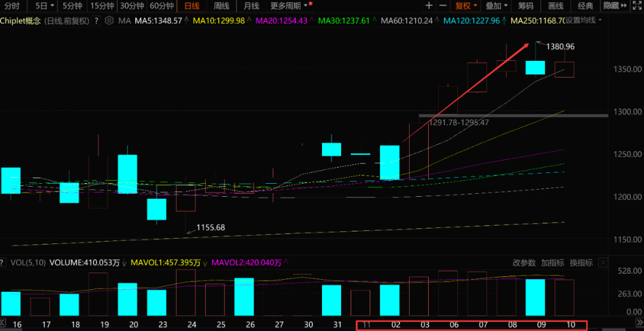Image resolution: width=644 pixels, height=331 pixels.
Task: Select the 5分钟 timeframe
Action: 72,6
